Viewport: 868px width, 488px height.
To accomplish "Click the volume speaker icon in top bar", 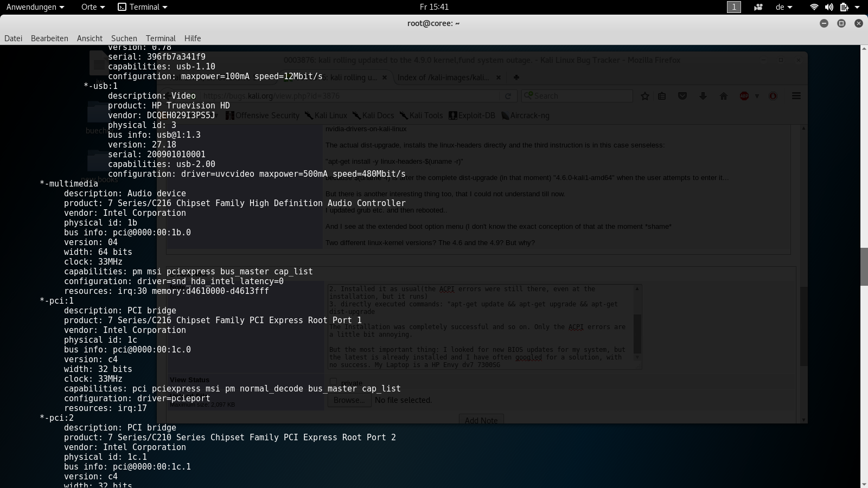I will coord(829,7).
